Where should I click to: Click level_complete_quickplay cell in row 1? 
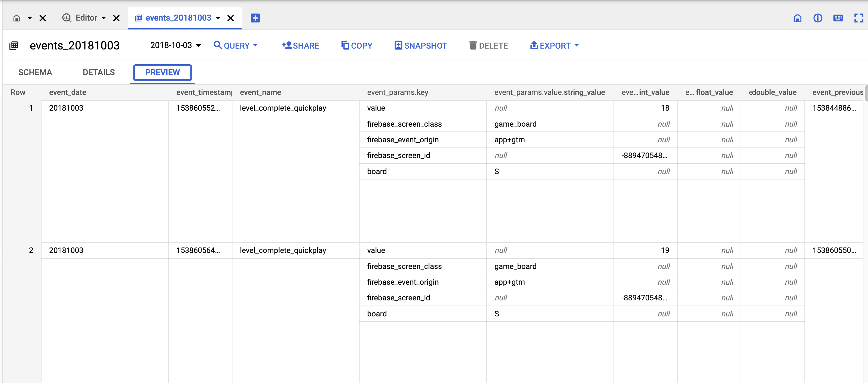283,108
